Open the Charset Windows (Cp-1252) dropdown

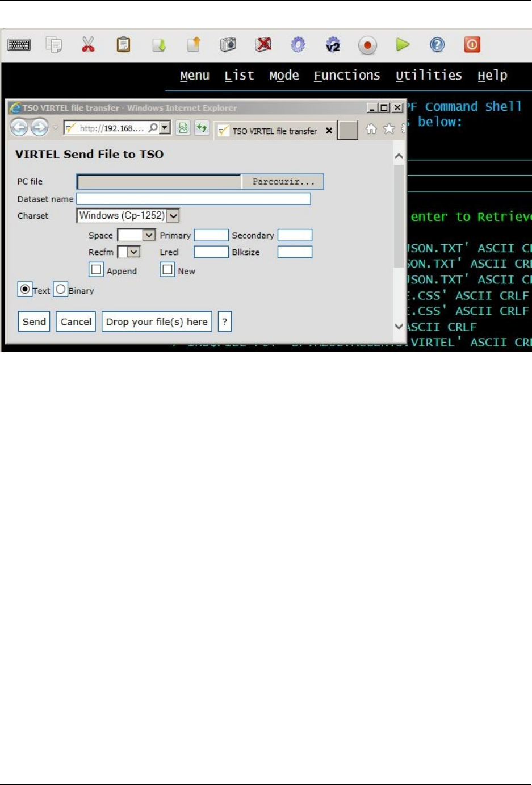pyautogui.click(x=128, y=216)
